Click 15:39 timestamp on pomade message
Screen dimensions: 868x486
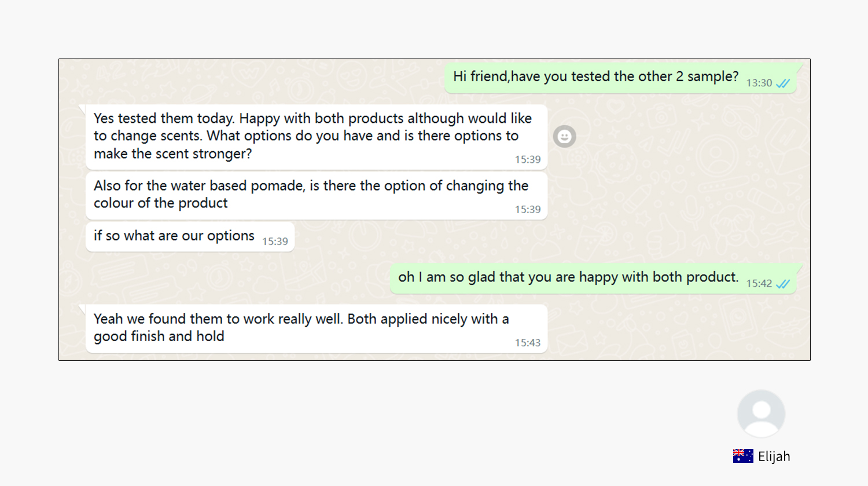[528, 210]
